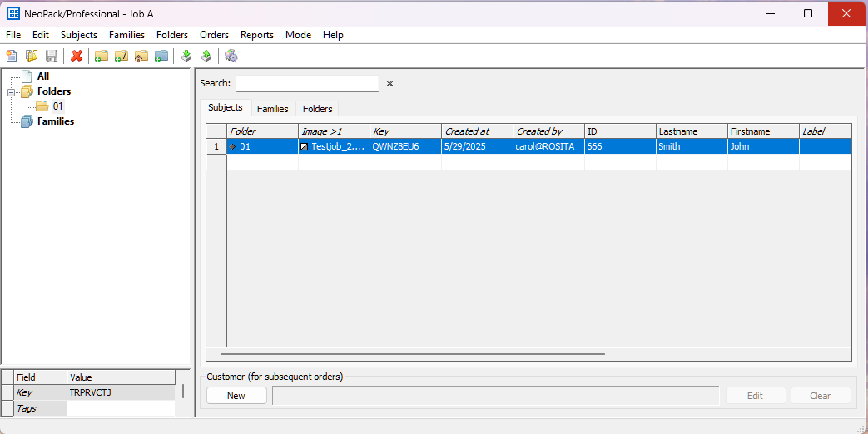Click the Tags value cell

121,408
